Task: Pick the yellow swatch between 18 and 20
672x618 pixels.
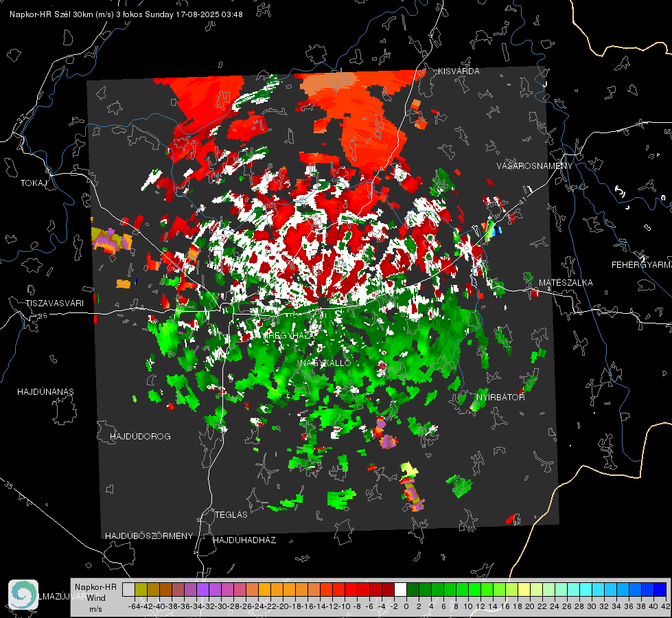Action: 524,589
